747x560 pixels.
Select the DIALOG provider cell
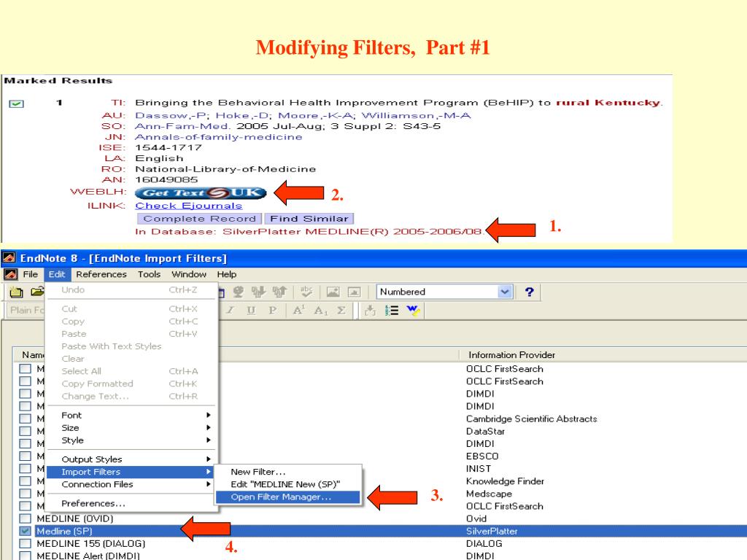[484, 543]
